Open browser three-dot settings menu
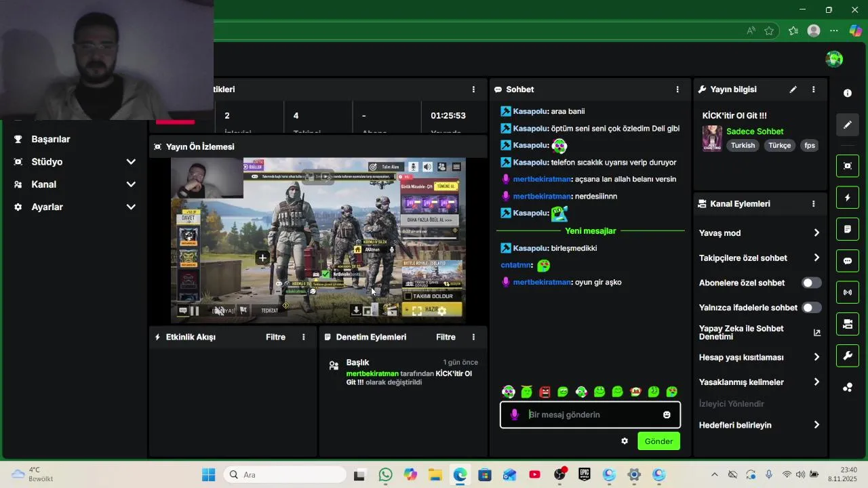Viewport: 868px width, 488px height. 834,30
